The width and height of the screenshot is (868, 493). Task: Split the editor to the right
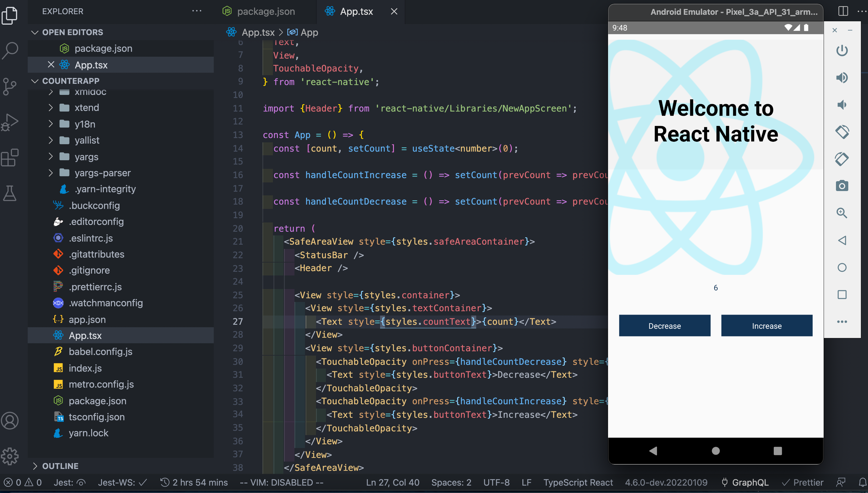(x=843, y=11)
